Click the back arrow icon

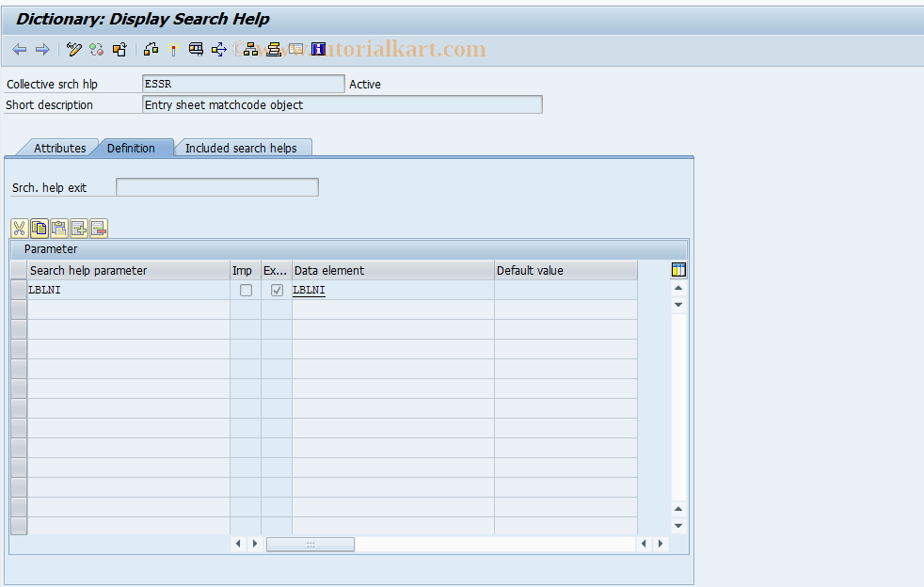pyautogui.click(x=20, y=50)
